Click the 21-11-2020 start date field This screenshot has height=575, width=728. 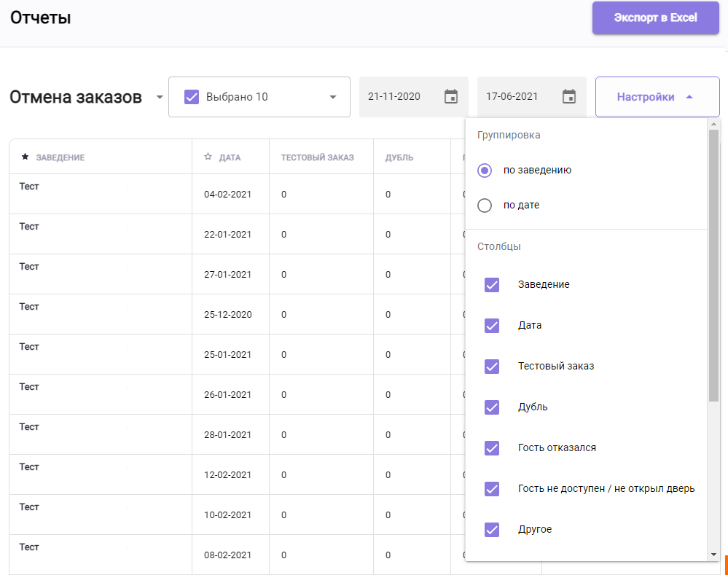click(414, 97)
